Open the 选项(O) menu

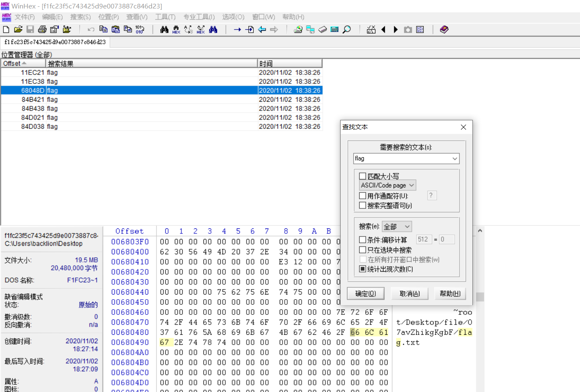tap(233, 17)
